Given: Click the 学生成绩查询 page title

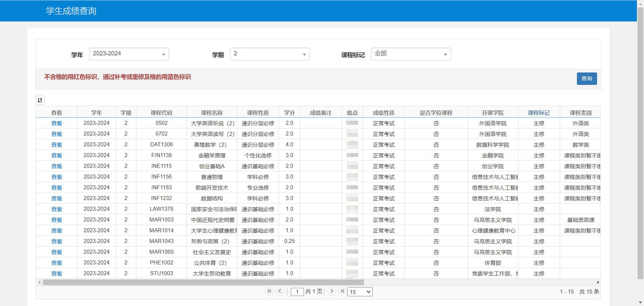Looking at the screenshot, I should pyautogui.click(x=71, y=11).
